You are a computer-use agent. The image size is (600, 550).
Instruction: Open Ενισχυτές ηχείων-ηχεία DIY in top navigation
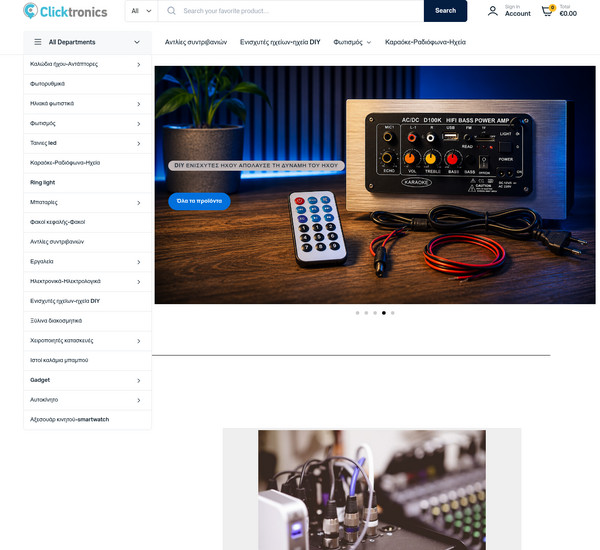(280, 42)
